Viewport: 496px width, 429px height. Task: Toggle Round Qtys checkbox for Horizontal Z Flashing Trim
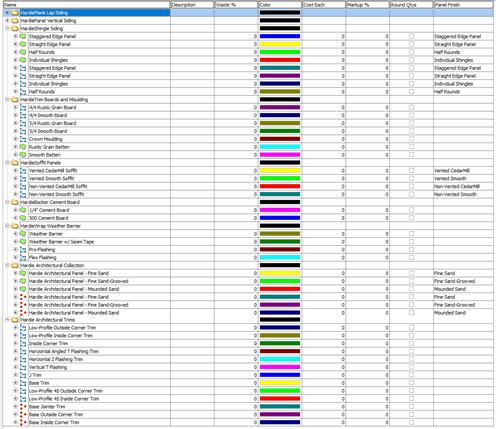pos(411,359)
